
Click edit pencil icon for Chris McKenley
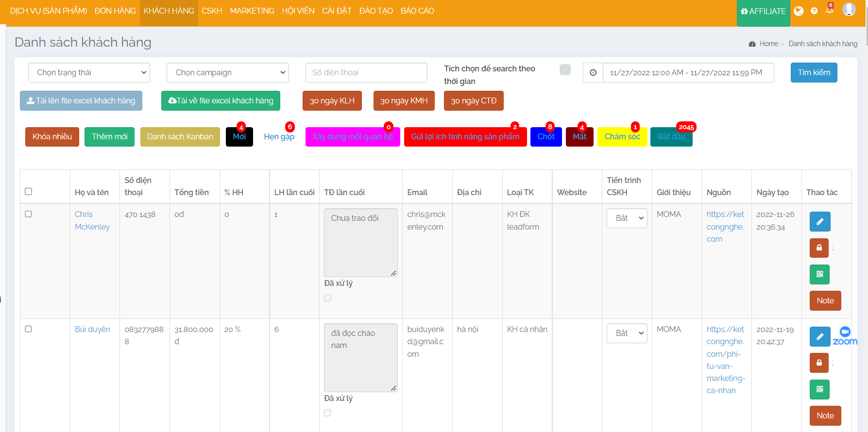[x=819, y=222]
